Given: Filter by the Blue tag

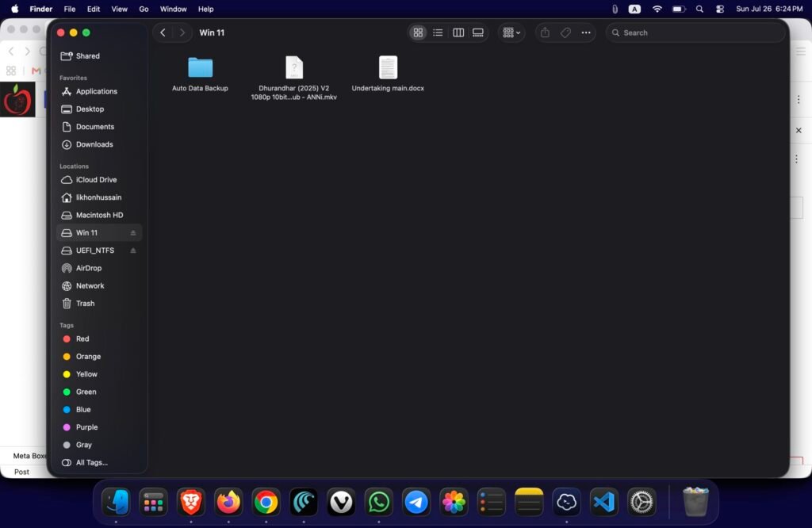Looking at the screenshot, I should (99, 409).
